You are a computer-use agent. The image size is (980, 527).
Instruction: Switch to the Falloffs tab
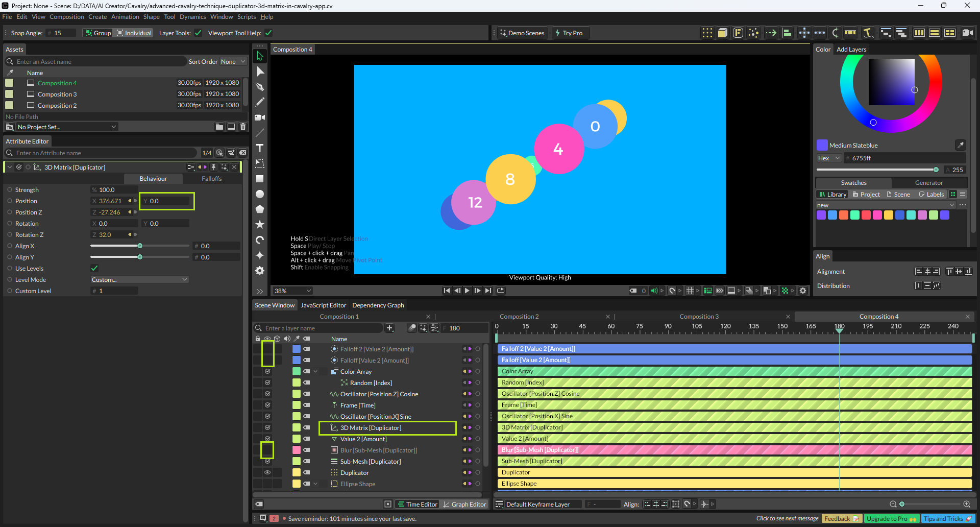[211, 179]
